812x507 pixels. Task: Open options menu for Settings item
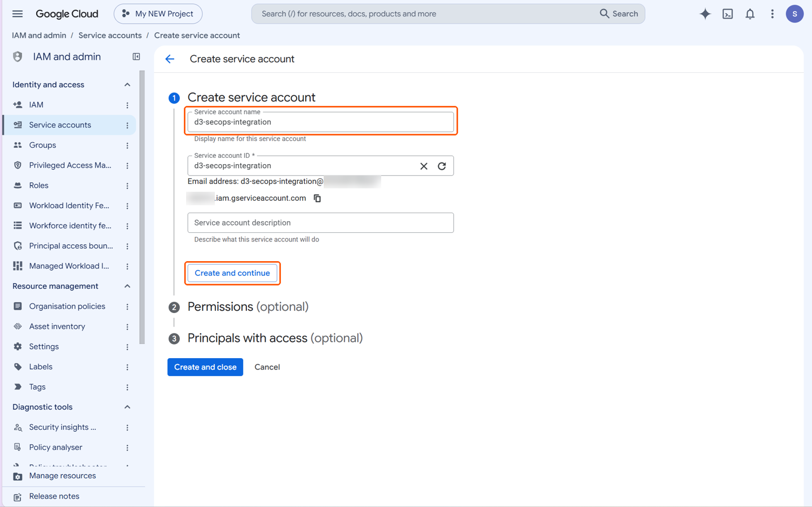pyautogui.click(x=127, y=347)
